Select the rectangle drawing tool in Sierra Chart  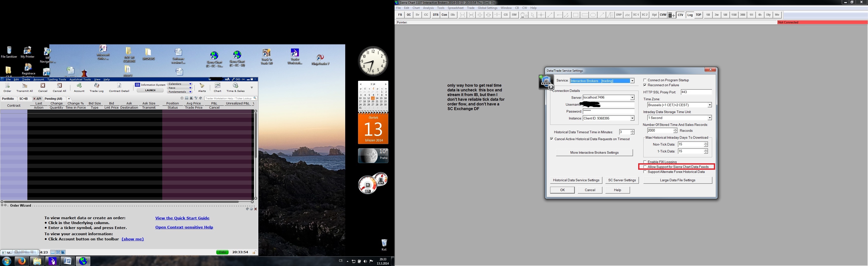(x=576, y=15)
